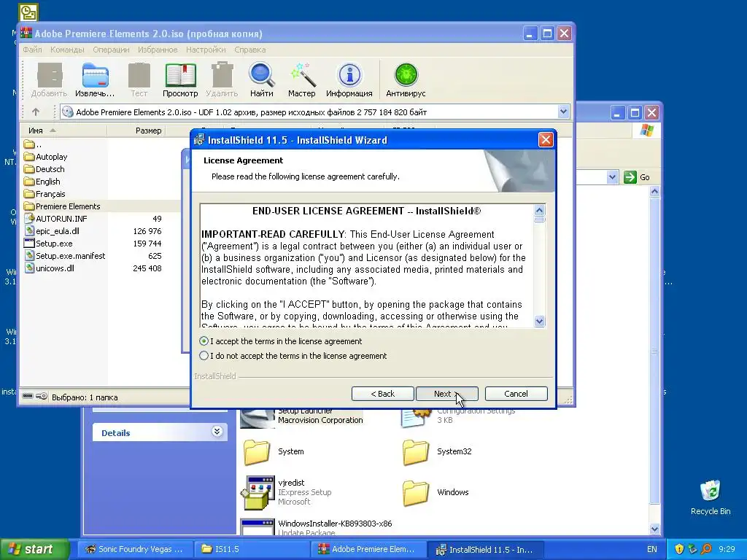Open the Команды menu

tap(67, 50)
